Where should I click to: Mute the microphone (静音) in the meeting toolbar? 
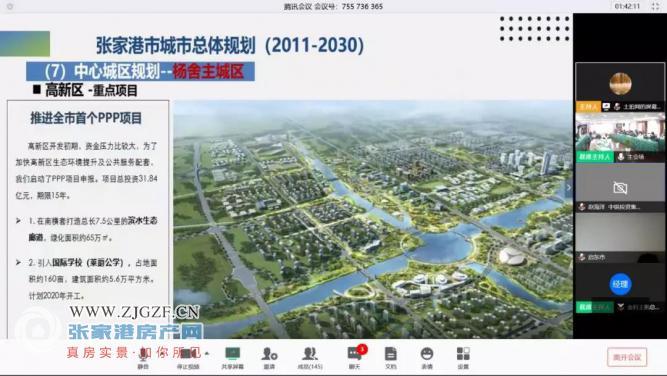143,354
